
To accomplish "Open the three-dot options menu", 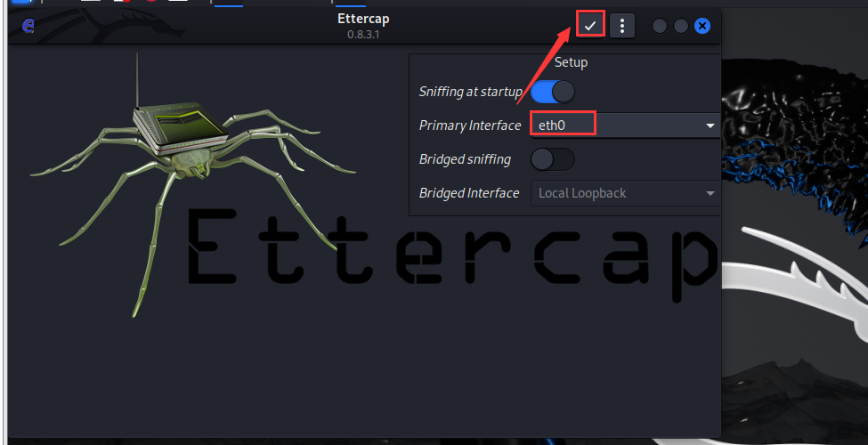I will 622,26.
